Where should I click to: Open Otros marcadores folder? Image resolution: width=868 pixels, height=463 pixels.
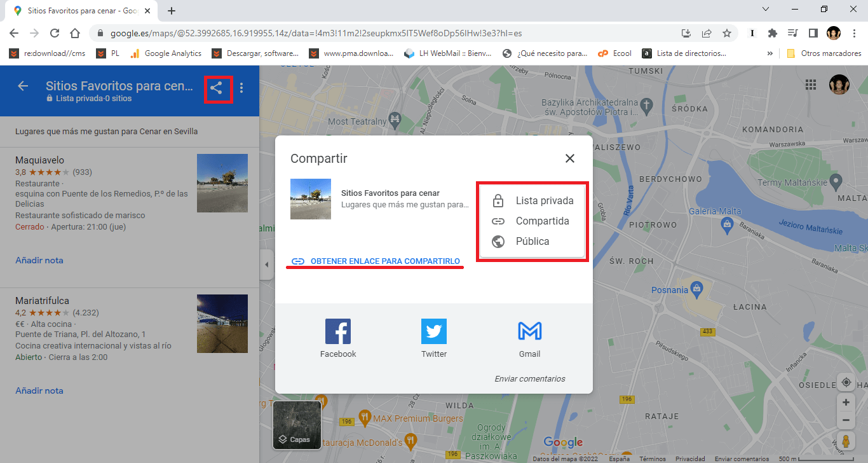coord(824,53)
